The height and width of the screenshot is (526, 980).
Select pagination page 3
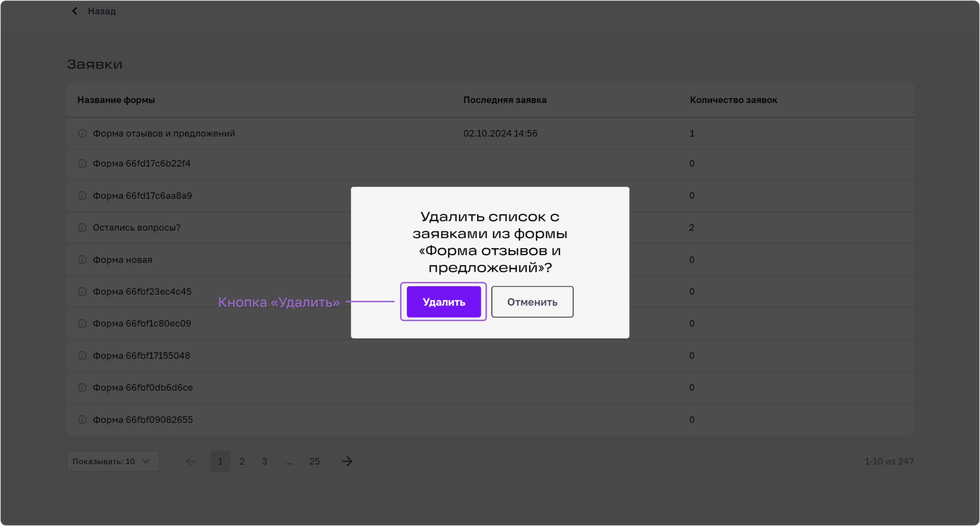pyautogui.click(x=264, y=461)
